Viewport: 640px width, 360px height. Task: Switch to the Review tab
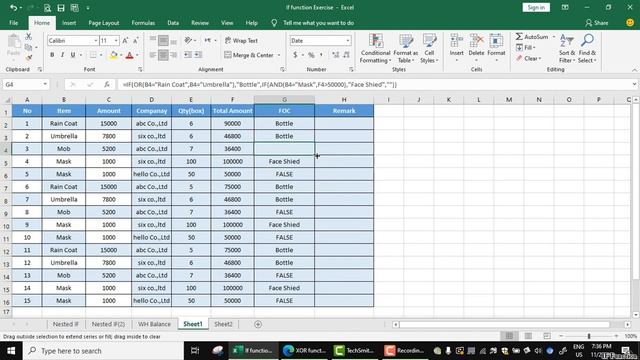tap(200, 23)
